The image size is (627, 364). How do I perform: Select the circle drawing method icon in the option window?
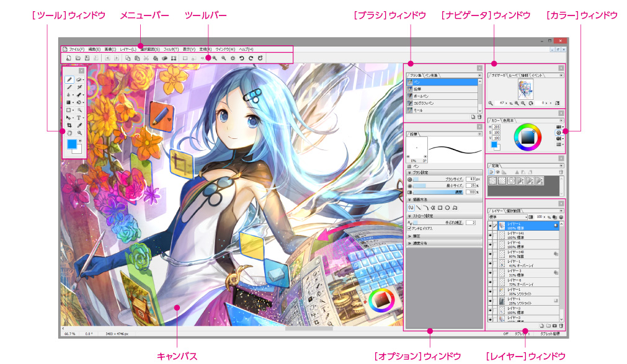tap(447, 208)
